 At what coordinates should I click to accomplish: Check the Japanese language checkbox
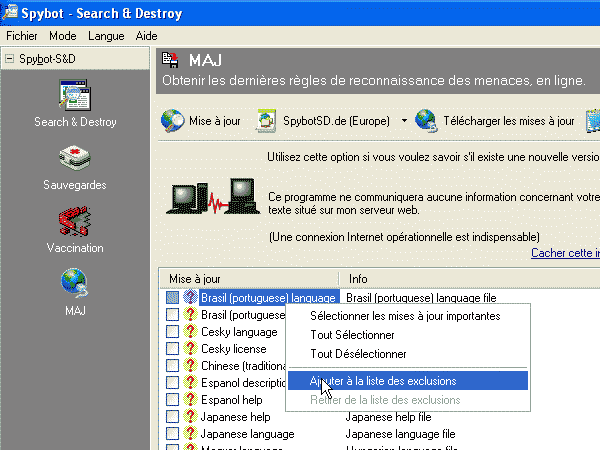point(173,433)
